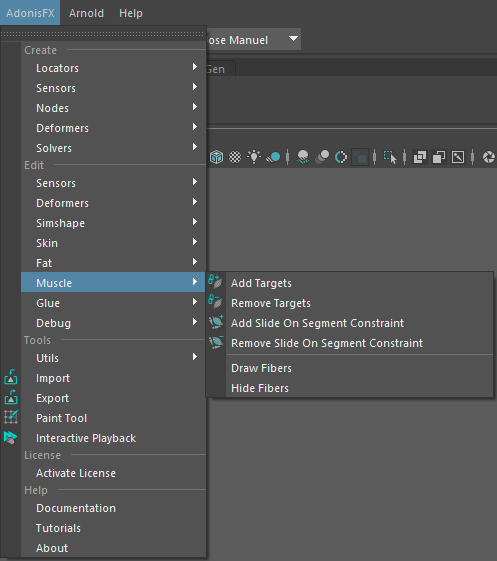Toggle the checkerboard default material icon

point(235,157)
